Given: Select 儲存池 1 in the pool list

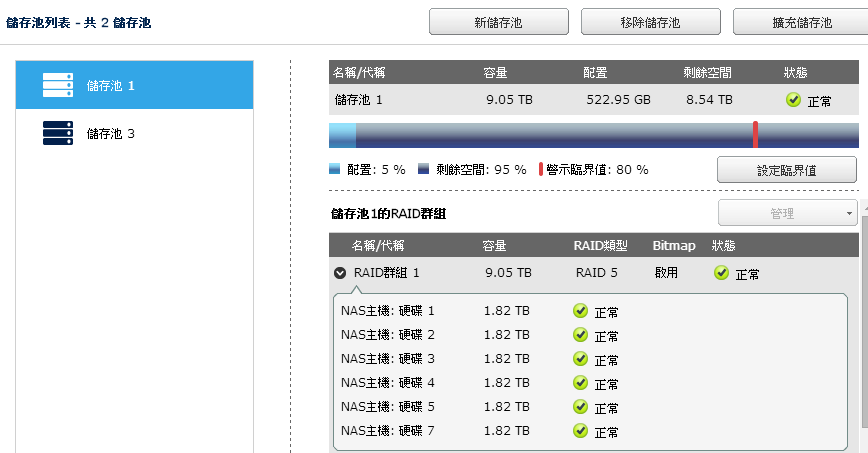Looking at the screenshot, I should click(135, 86).
